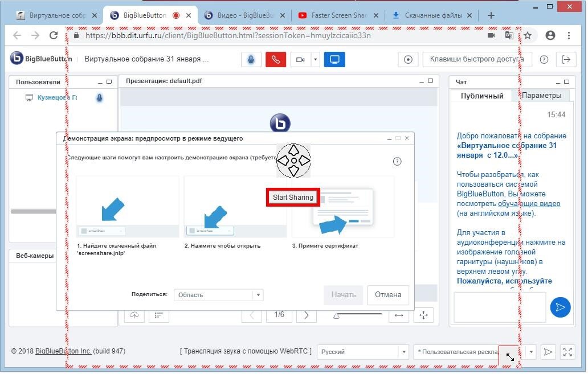Minimize the Пользователи panel
The image size is (588, 374).
[x=100, y=82]
